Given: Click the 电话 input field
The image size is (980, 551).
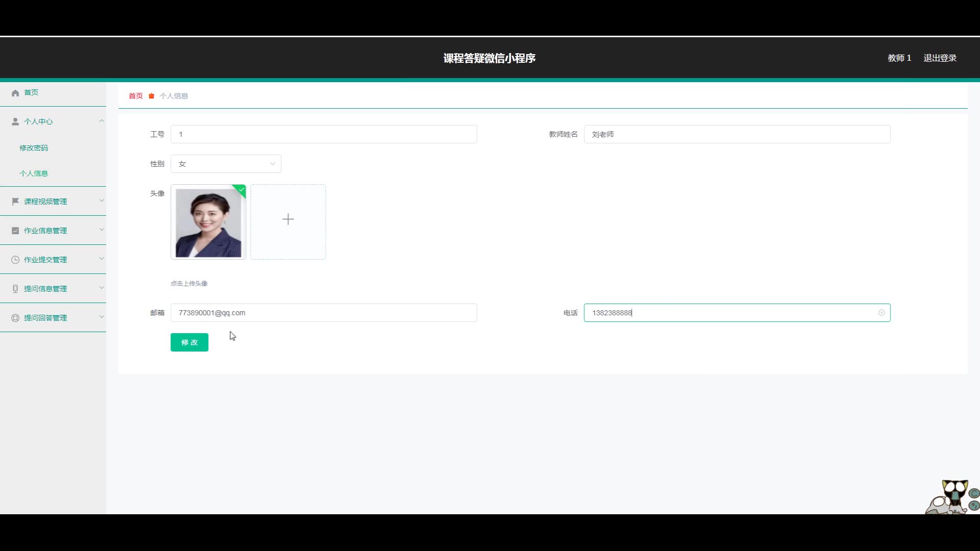Looking at the screenshot, I should (737, 313).
